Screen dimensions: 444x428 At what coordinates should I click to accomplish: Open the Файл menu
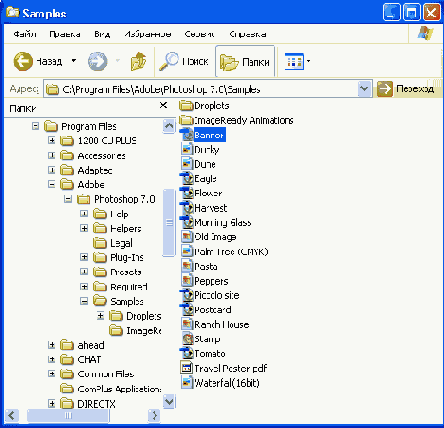24,34
